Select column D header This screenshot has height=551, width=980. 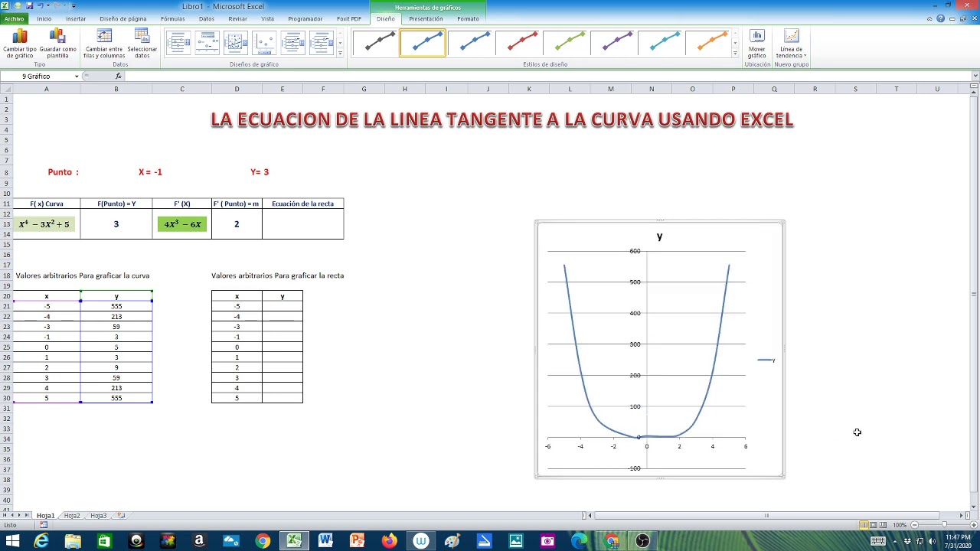237,89
